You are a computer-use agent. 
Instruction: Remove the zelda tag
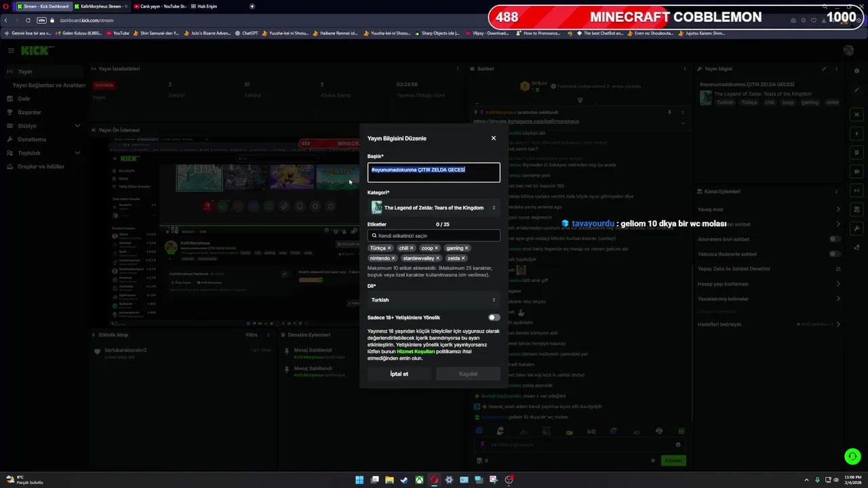point(463,258)
